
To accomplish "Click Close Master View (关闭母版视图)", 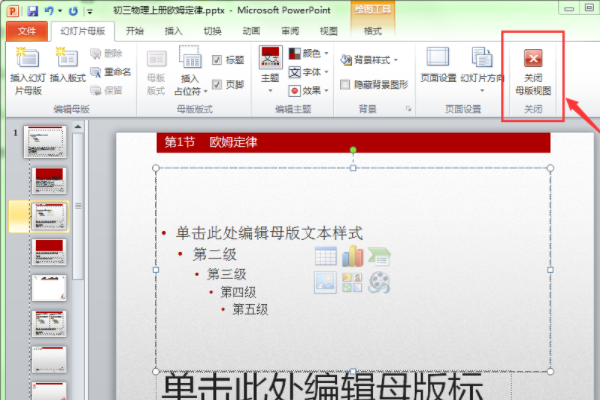I will (533, 73).
